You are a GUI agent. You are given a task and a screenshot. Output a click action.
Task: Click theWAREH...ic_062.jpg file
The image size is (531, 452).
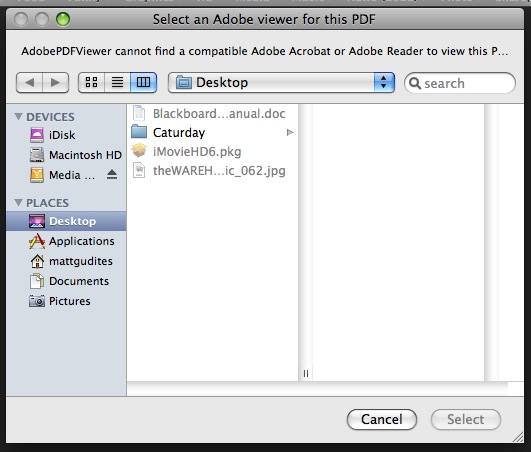tap(212, 171)
